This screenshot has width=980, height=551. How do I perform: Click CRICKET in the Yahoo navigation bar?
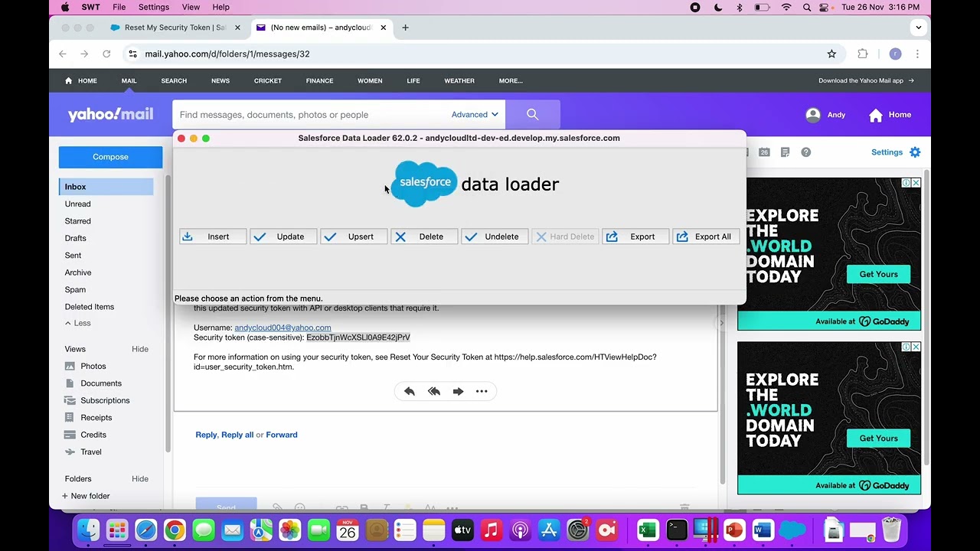tap(268, 80)
